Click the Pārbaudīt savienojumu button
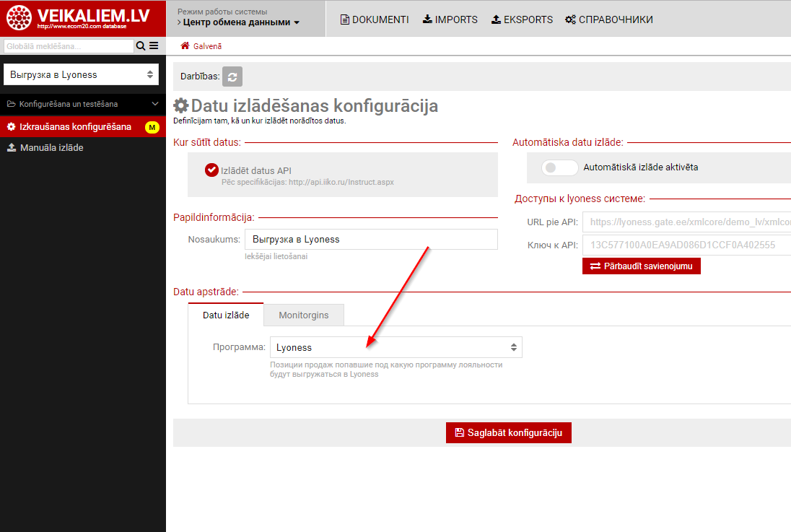The image size is (791, 532). point(641,266)
